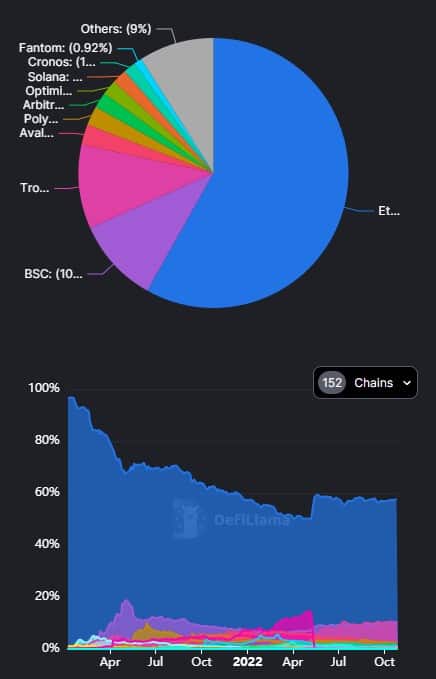Screen dimensions: 436x679
Task: Click the BSC (10... label
Action: click(x=53, y=274)
